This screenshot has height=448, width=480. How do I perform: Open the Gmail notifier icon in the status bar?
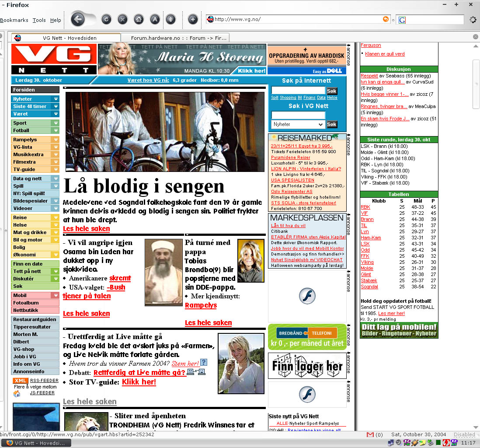[x=370, y=434]
